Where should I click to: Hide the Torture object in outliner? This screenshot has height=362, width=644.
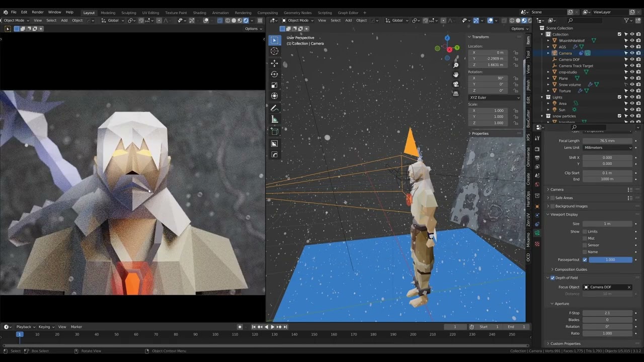[x=632, y=90]
